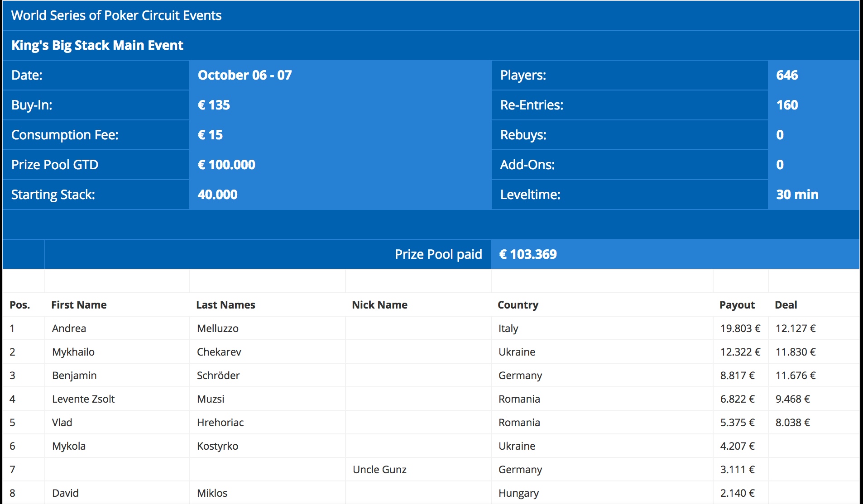Click last name 'Chekarev'
This screenshot has width=863, height=504.
219,352
